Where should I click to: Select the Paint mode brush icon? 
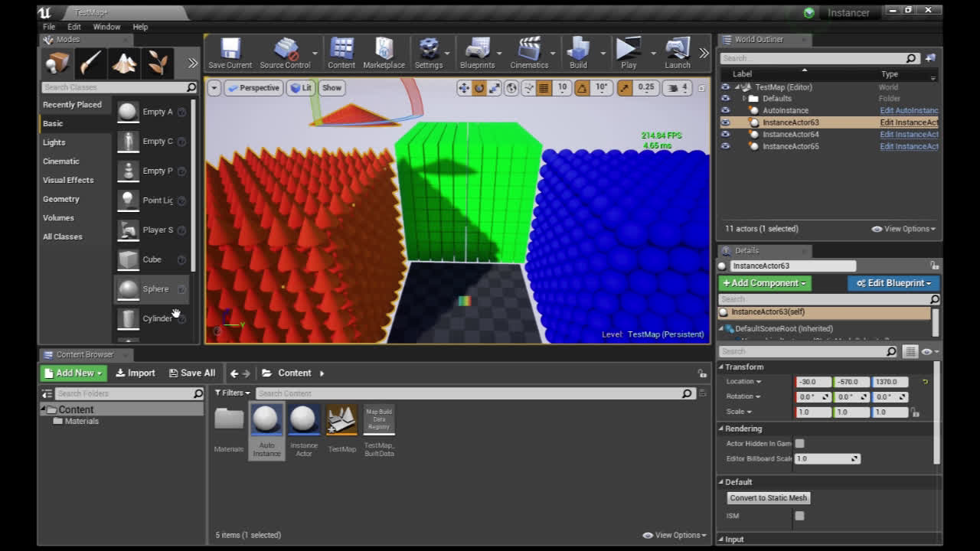coord(90,63)
